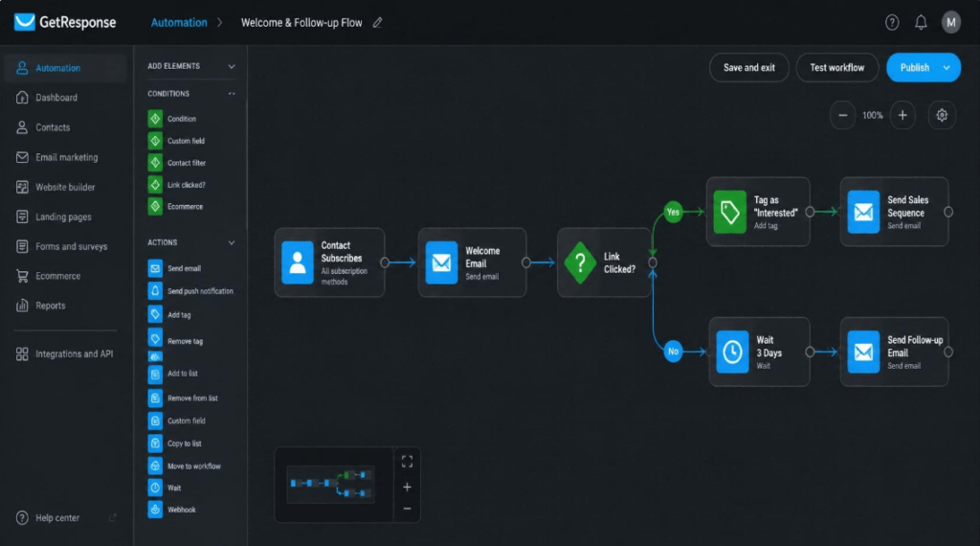Screen dimensions: 980x546
Task: Select the Remove from list icon
Action: point(155,398)
